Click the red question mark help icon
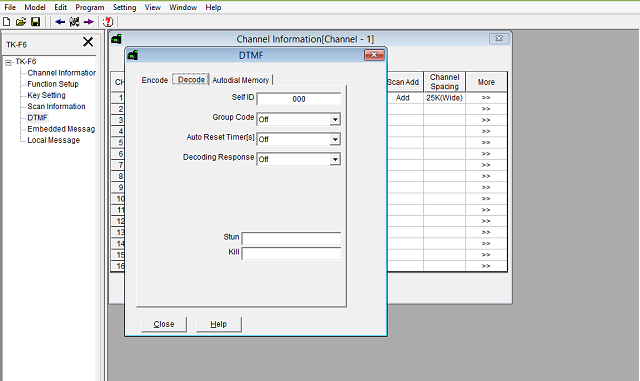The width and height of the screenshot is (640, 381). click(108, 22)
